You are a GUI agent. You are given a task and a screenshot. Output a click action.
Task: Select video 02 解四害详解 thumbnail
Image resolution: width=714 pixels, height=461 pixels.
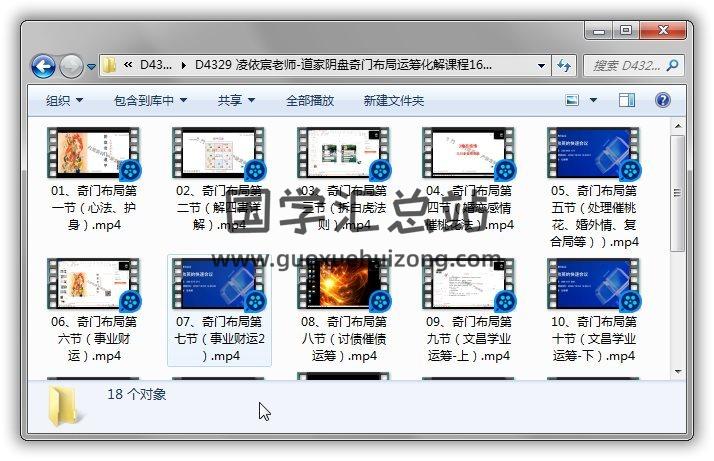219,154
